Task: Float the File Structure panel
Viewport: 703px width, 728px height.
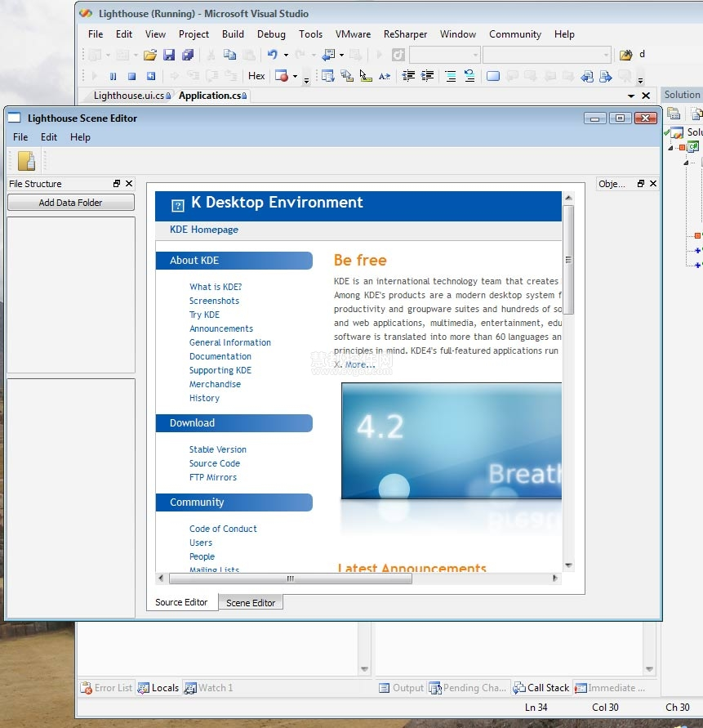Action: (x=117, y=183)
